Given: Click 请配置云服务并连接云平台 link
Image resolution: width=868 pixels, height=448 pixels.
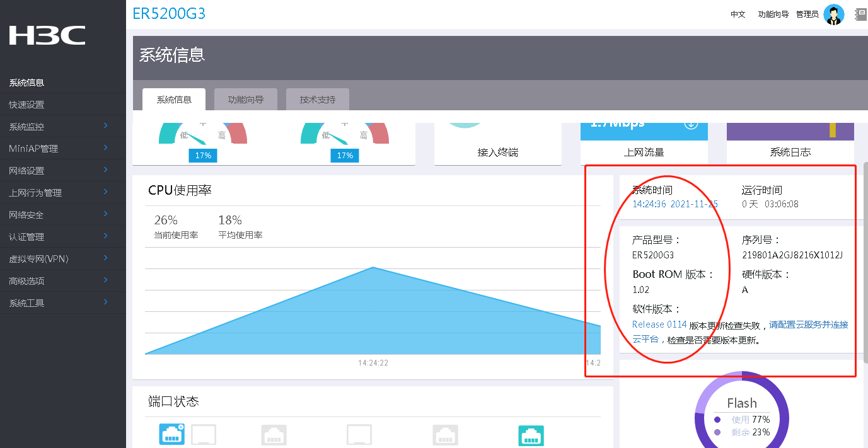Looking at the screenshot, I should click(740, 332).
